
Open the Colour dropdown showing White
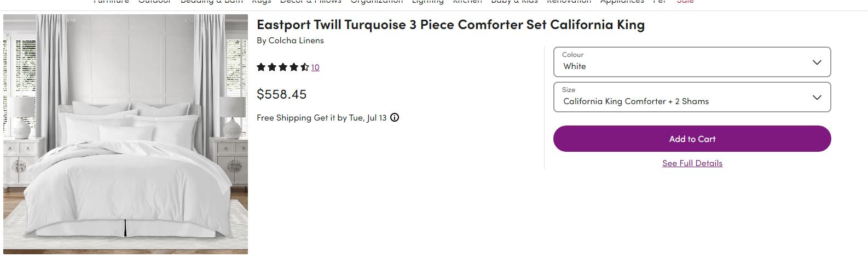tap(692, 62)
